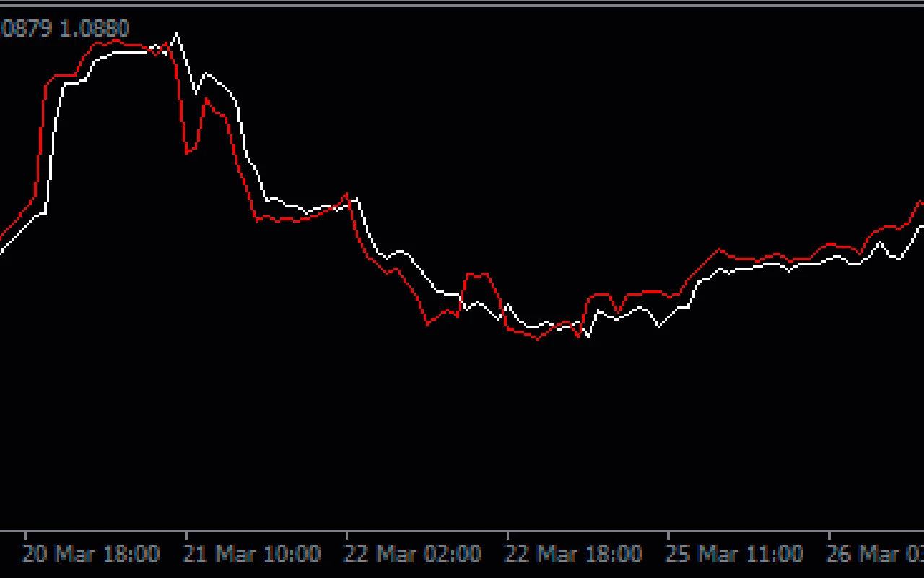Click the 20 Mar 18:00 axis label

pos(92,553)
